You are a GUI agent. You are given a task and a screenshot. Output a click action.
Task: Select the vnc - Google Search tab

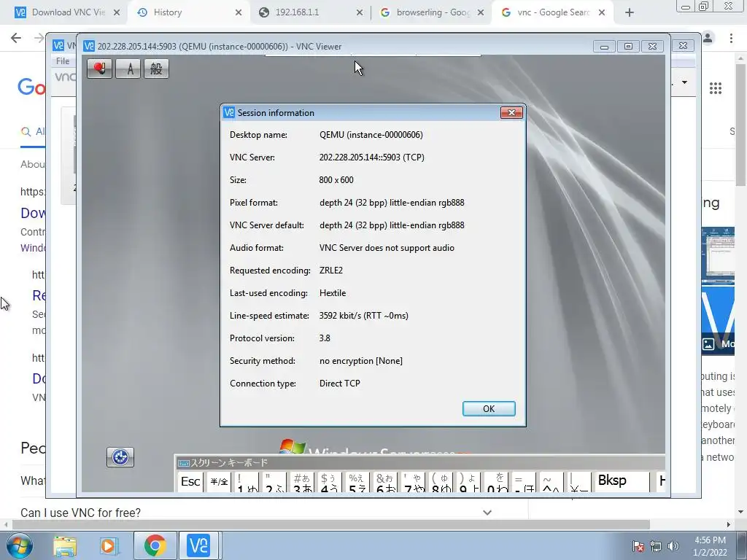[553, 12]
